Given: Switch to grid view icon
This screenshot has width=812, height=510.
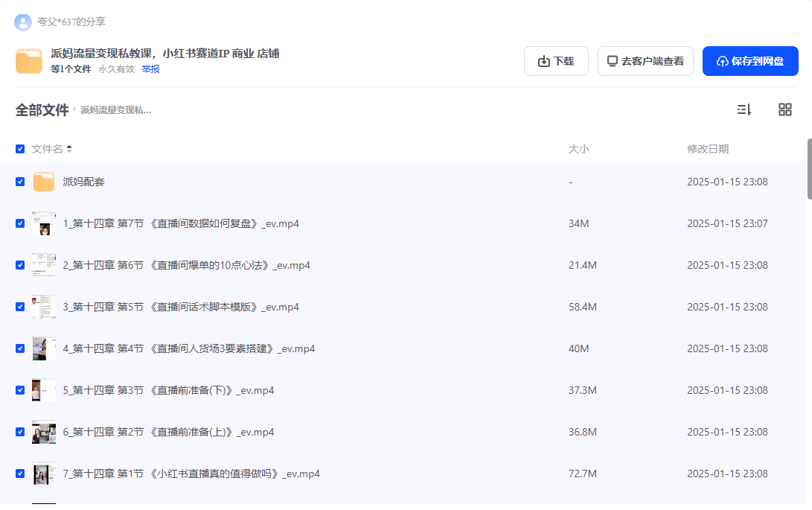Looking at the screenshot, I should [x=785, y=109].
